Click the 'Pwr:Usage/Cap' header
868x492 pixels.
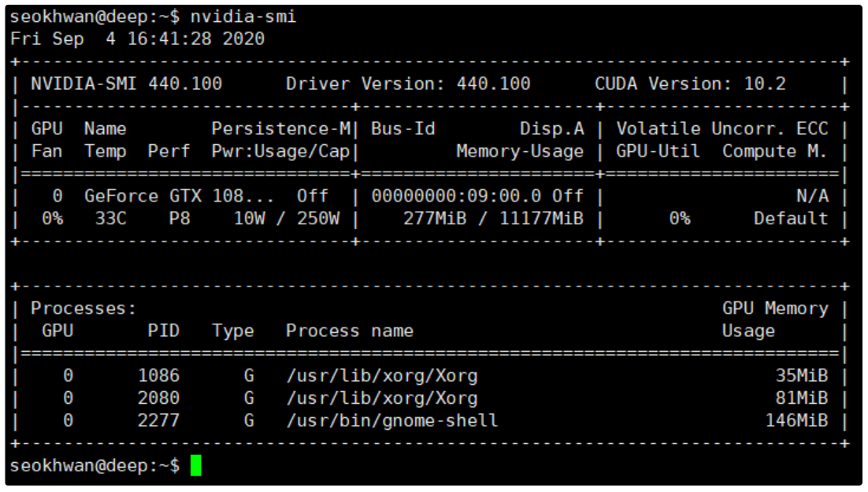pos(281,151)
